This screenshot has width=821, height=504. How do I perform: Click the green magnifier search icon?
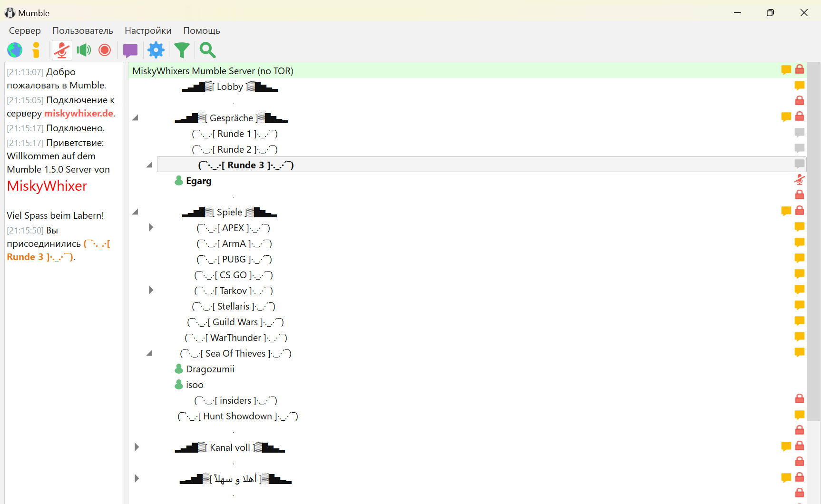click(207, 50)
